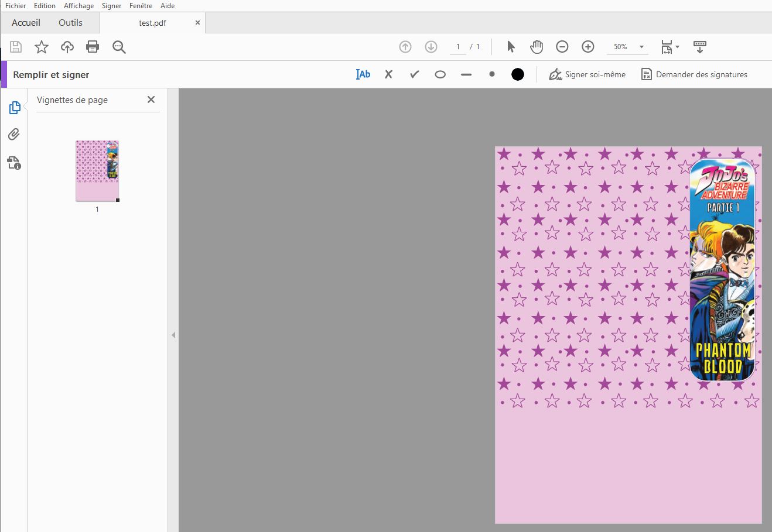Switch to the Outils tab
Screen dimensions: 772x532
click(x=70, y=23)
